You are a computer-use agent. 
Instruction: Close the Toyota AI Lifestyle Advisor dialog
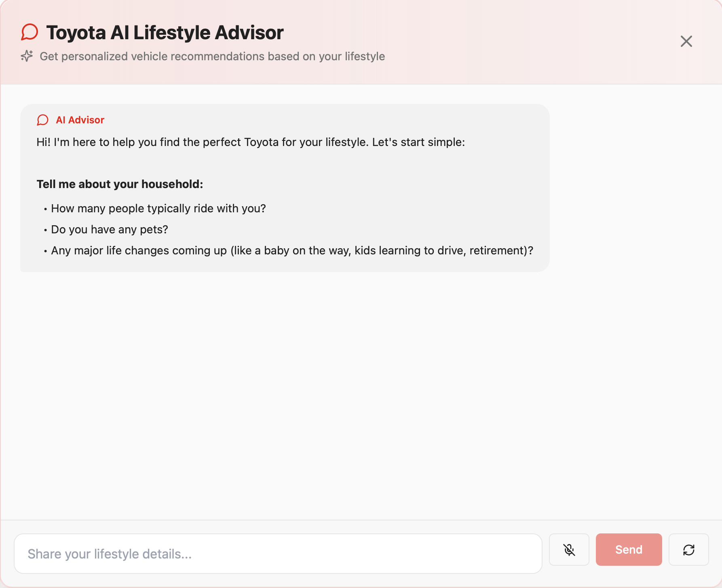(x=686, y=41)
